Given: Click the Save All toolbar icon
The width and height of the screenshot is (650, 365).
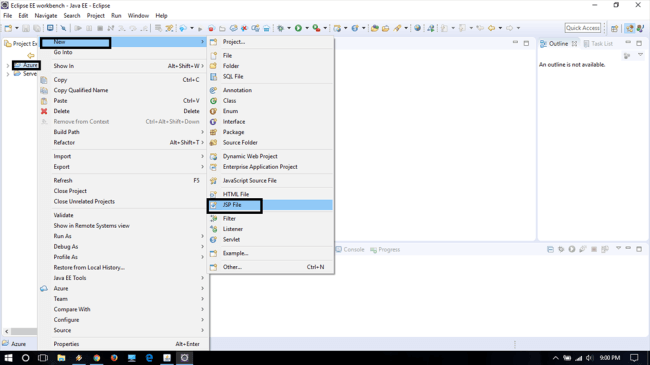Looking at the screenshot, I should point(37,28).
